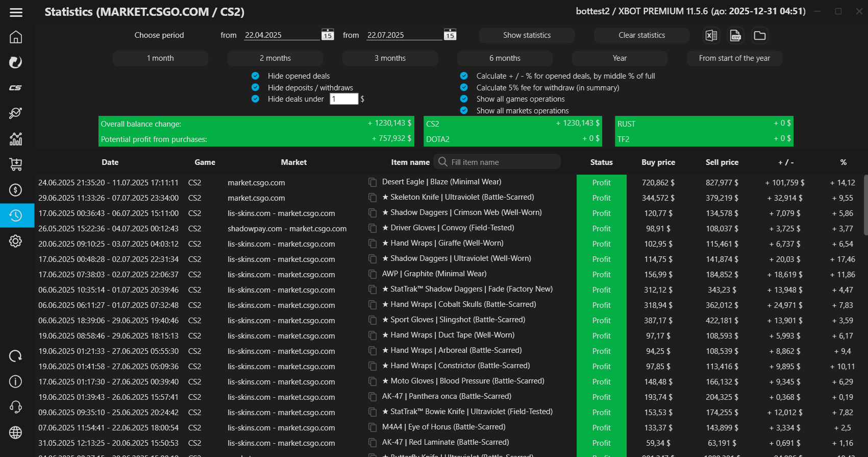Open the hamburger menu
Viewport: 868px width, 457px height.
[x=16, y=12]
